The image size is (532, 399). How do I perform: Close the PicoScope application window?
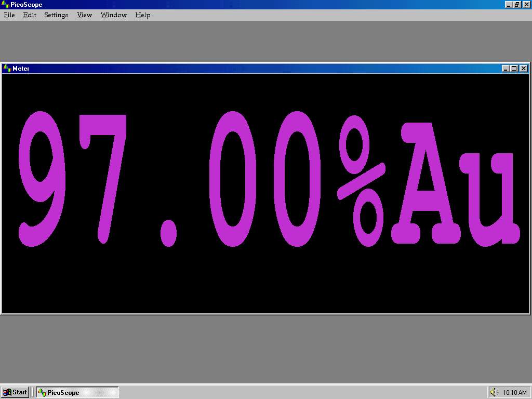[x=526, y=4]
